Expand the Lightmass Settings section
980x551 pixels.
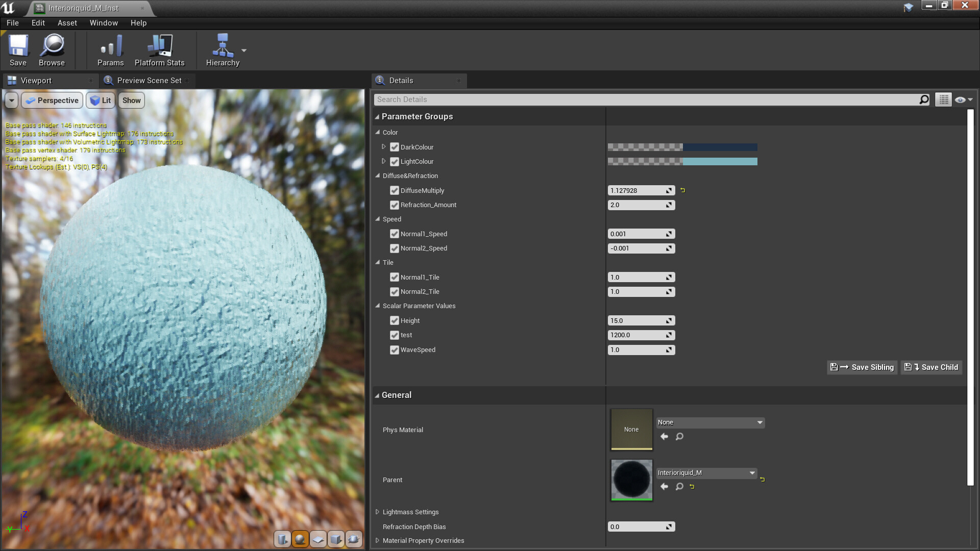pos(377,512)
